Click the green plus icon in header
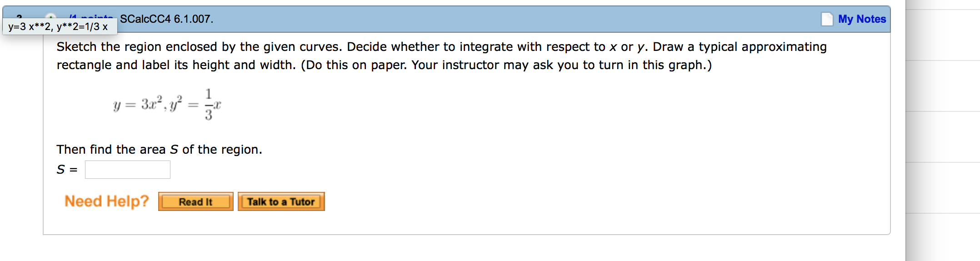980x261 pixels. [51, 17]
